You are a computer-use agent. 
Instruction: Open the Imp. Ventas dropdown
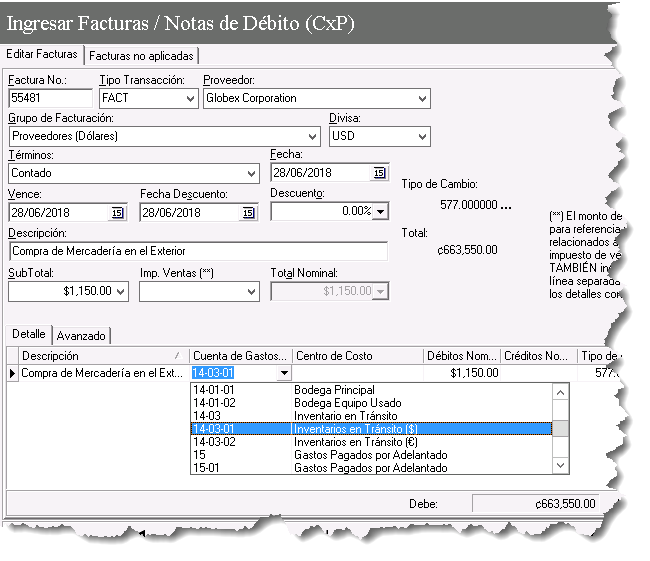point(251,291)
